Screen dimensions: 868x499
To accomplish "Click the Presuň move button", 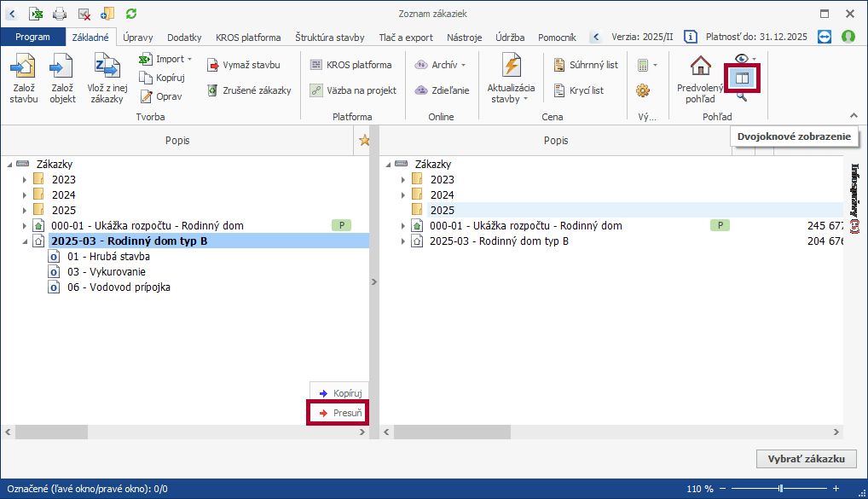I will click(x=339, y=414).
